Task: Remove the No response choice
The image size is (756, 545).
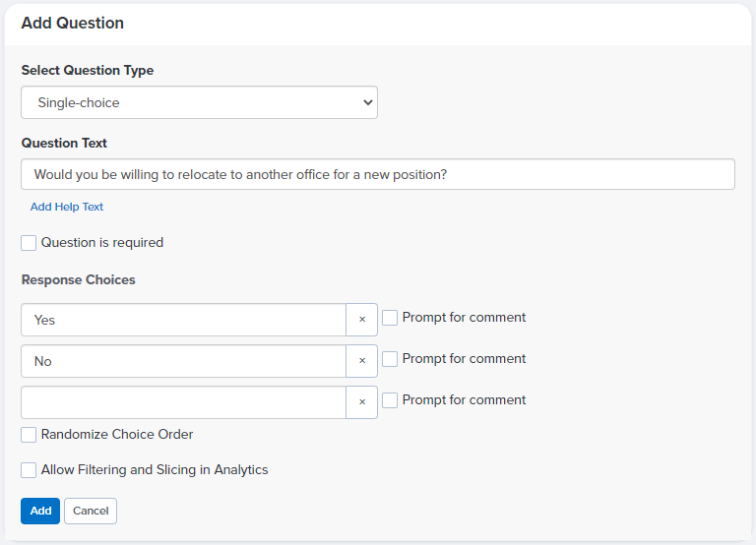Action: [361, 361]
